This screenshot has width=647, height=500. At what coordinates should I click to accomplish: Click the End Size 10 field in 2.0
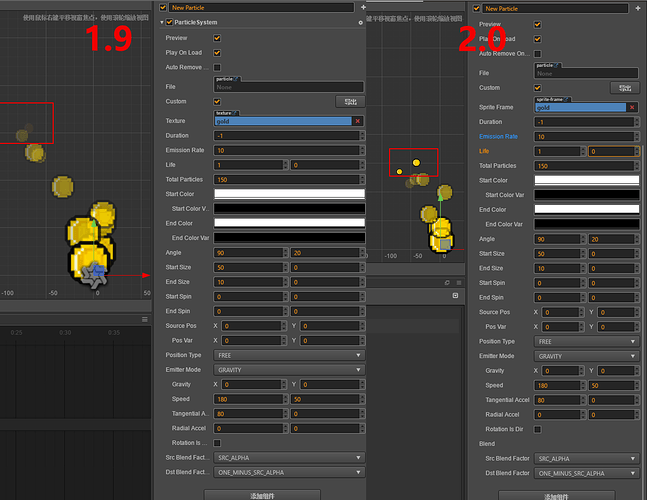coord(557,268)
